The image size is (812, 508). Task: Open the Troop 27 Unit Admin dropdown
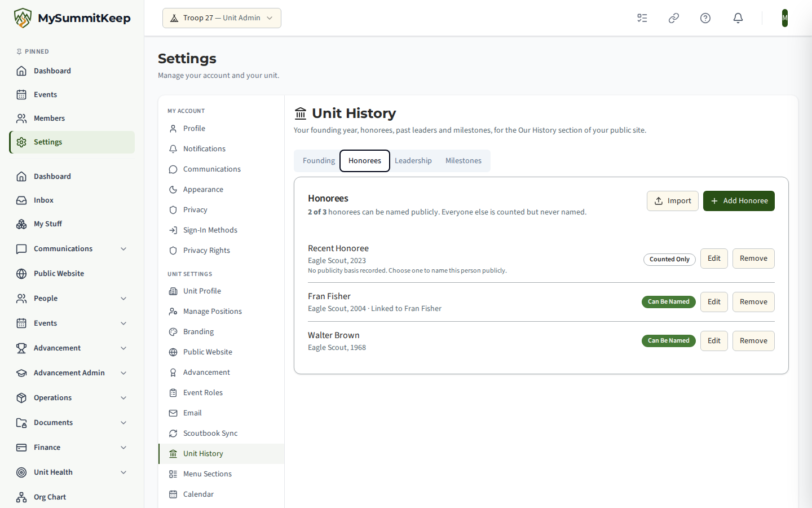point(222,18)
